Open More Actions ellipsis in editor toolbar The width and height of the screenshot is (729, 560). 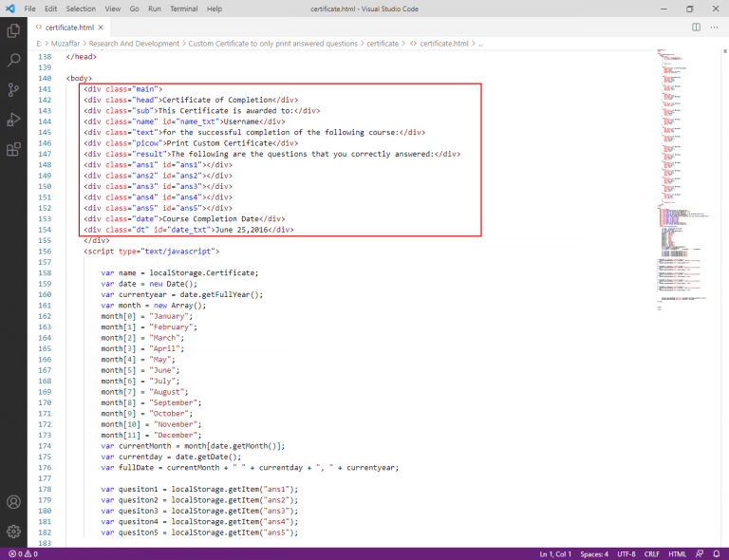click(714, 28)
